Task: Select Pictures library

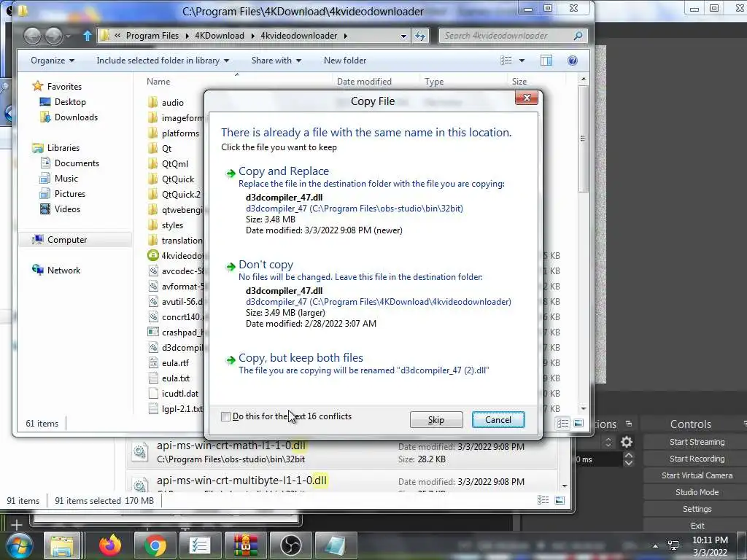Action: coord(69,194)
